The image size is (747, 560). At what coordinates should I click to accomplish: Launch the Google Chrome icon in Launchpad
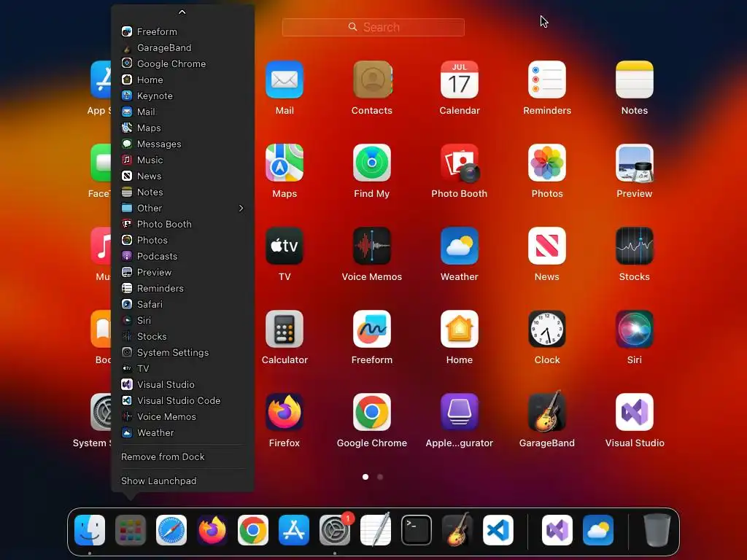372,412
